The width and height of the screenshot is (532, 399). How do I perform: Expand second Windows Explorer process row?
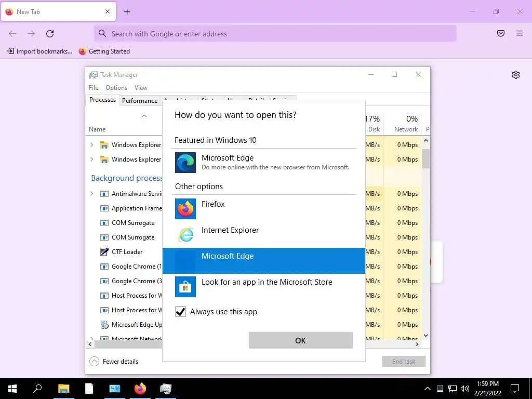tap(91, 159)
